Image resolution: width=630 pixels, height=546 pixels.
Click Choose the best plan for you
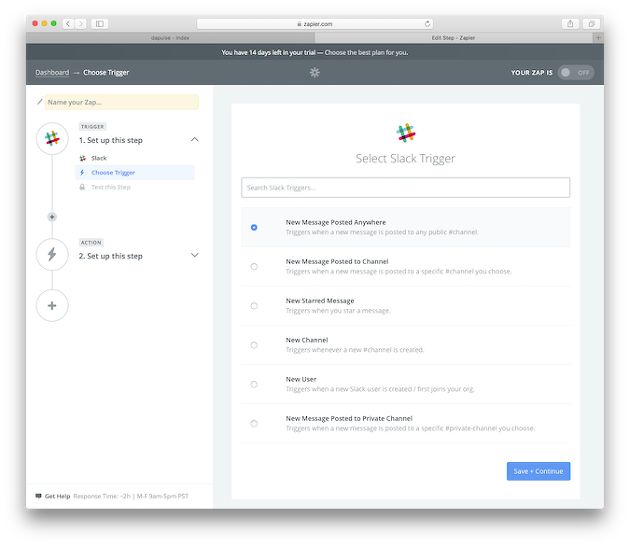(x=366, y=53)
